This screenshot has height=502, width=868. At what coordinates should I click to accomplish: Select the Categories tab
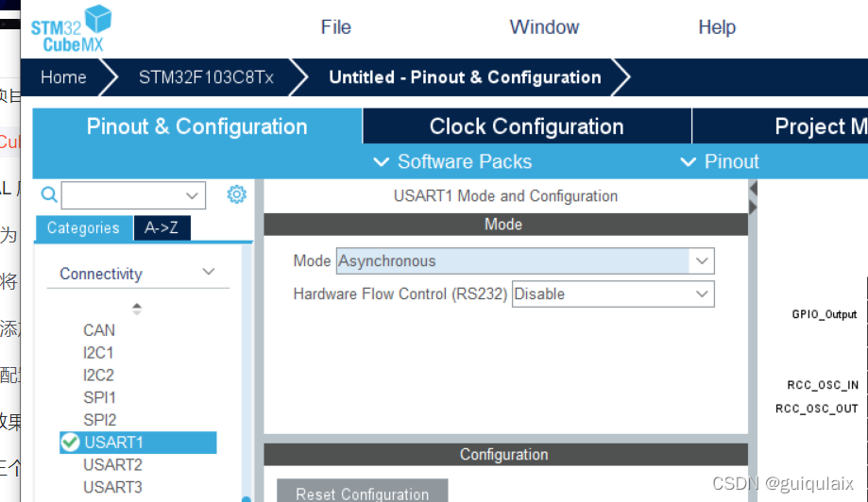pos(83,227)
